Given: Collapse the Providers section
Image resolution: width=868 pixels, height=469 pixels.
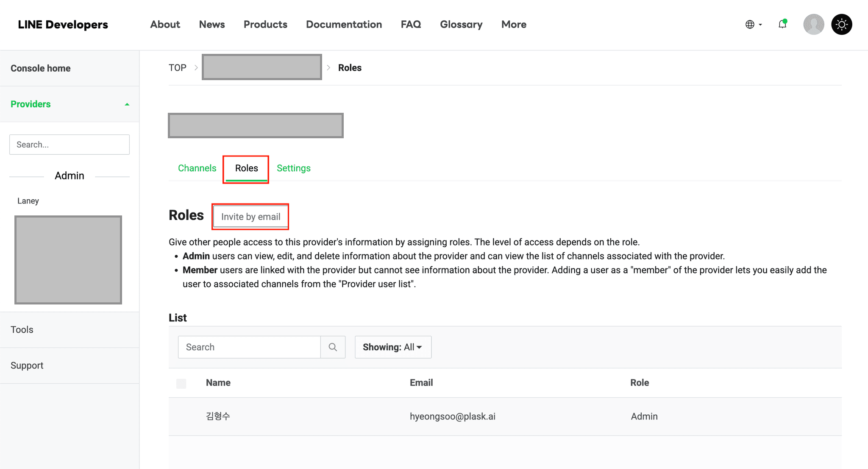Looking at the screenshot, I should [70, 104].
